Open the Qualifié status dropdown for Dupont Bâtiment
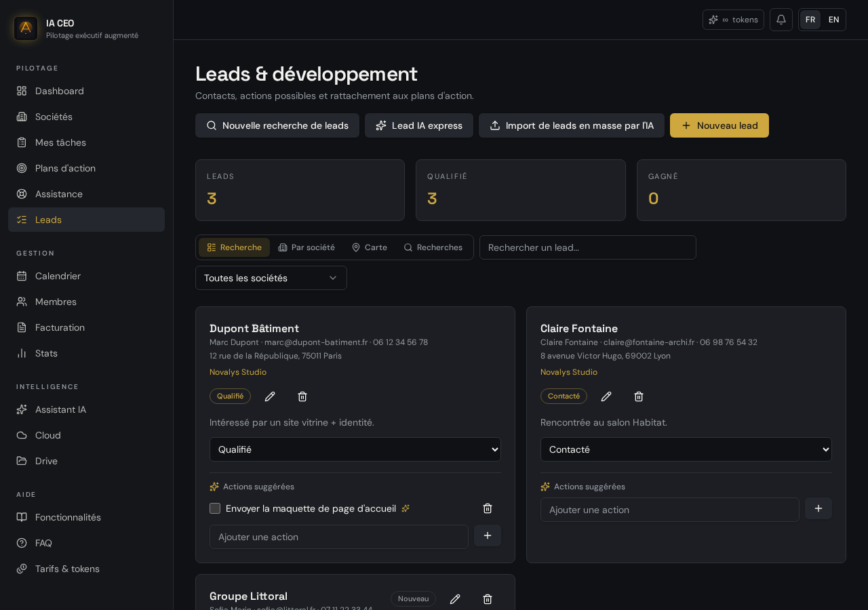 coord(355,449)
